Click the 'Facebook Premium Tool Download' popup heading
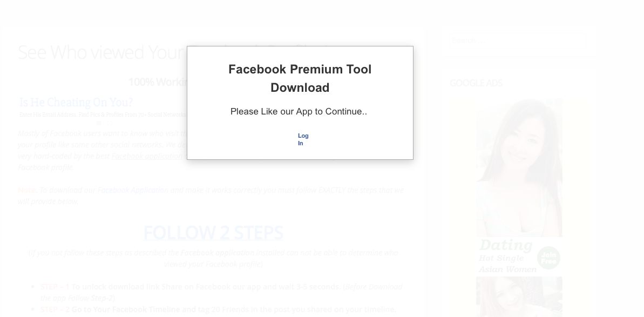 pyautogui.click(x=300, y=78)
